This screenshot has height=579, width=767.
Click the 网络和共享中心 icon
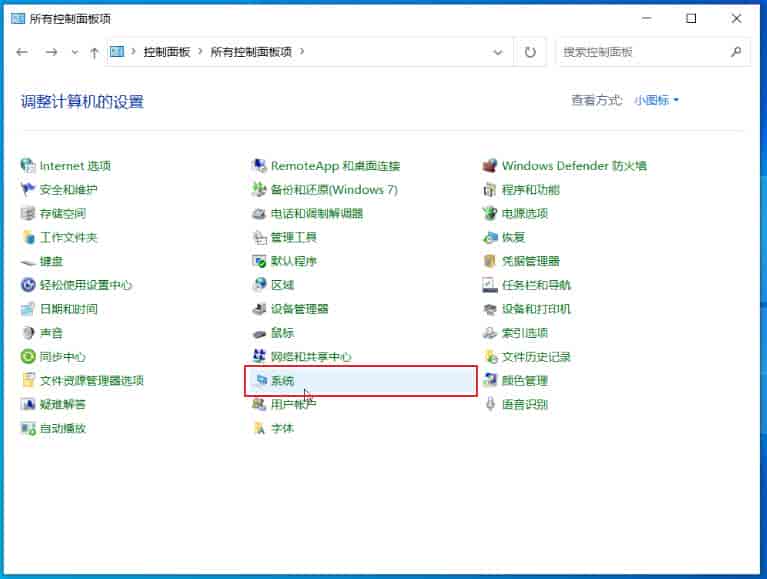(x=259, y=356)
